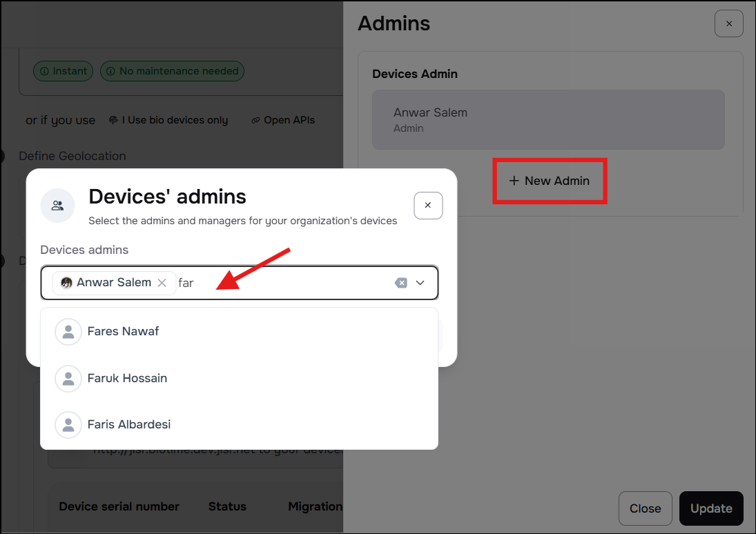Click the New Admin button
The height and width of the screenshot is (534, 756).
coord(550,181)
